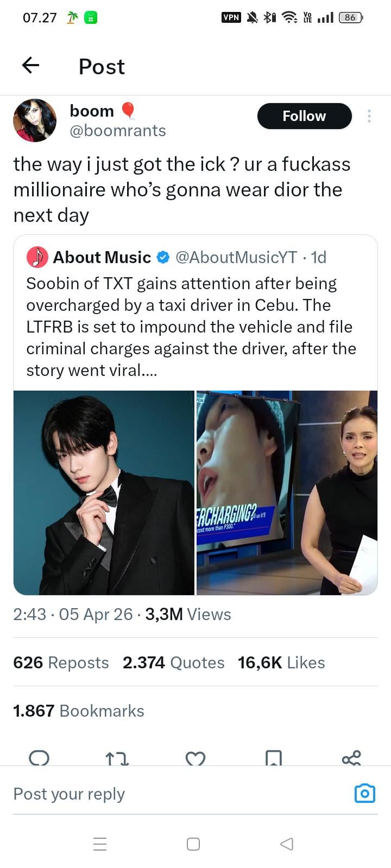
Task: View the 2.374 Quotes list
Action: pyautogui.click(x=173, y=662)
